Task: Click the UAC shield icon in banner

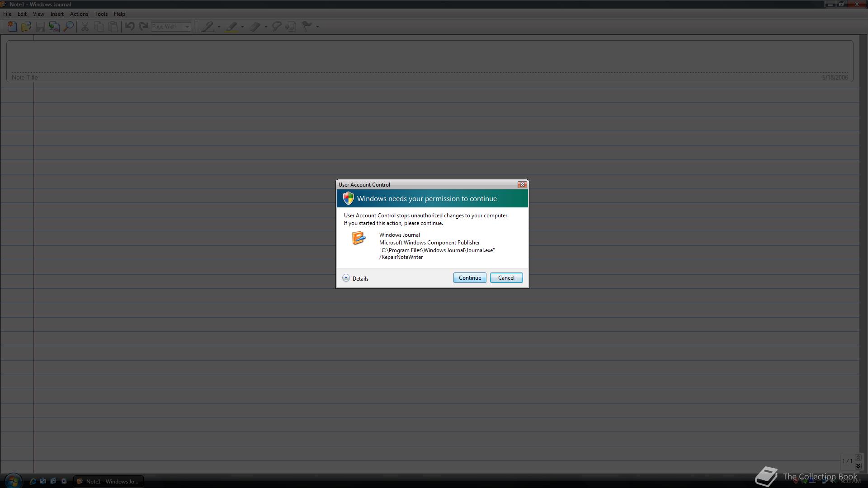Action: pyautogui.click(x=348, y=198)
